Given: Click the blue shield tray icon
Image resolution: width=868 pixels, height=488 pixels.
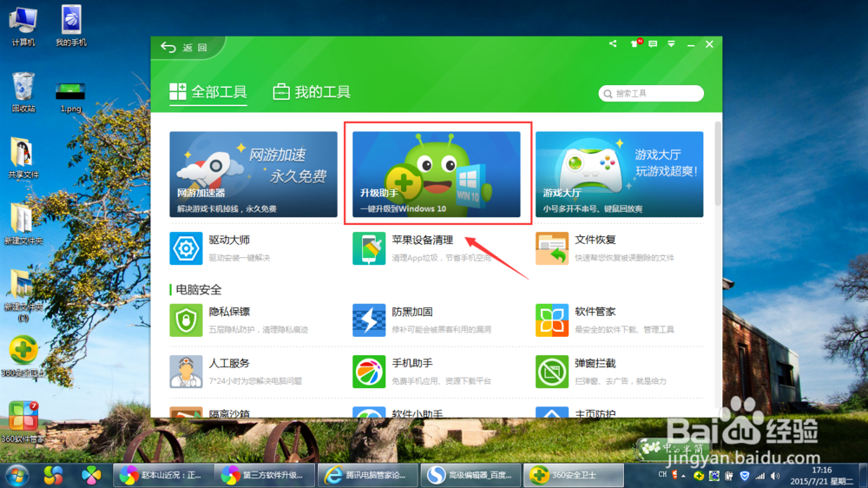Looking at the screenshot, I should point(745,476).
